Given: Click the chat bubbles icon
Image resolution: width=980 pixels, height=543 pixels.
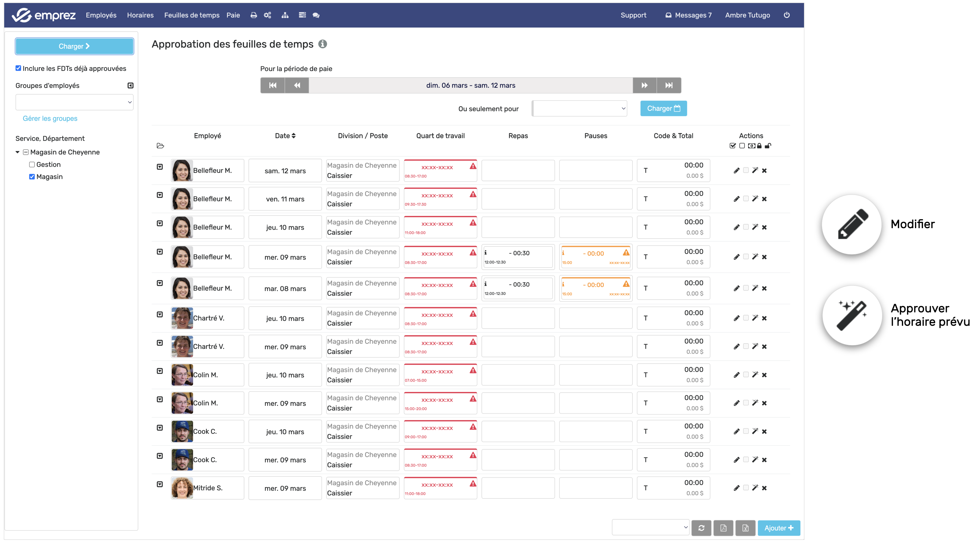Looking at the screenshot, I should 316,15.
